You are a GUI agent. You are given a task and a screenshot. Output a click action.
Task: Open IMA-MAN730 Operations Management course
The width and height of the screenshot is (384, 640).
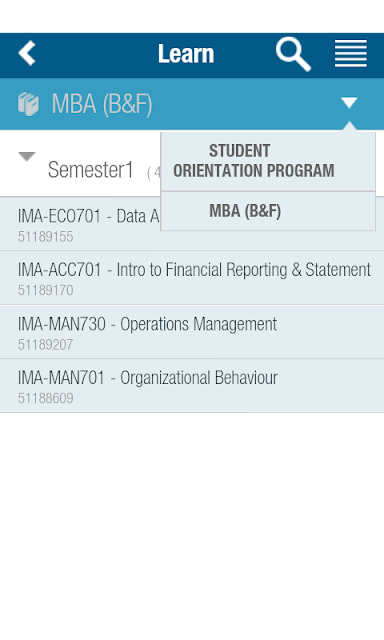click(192, 332)
